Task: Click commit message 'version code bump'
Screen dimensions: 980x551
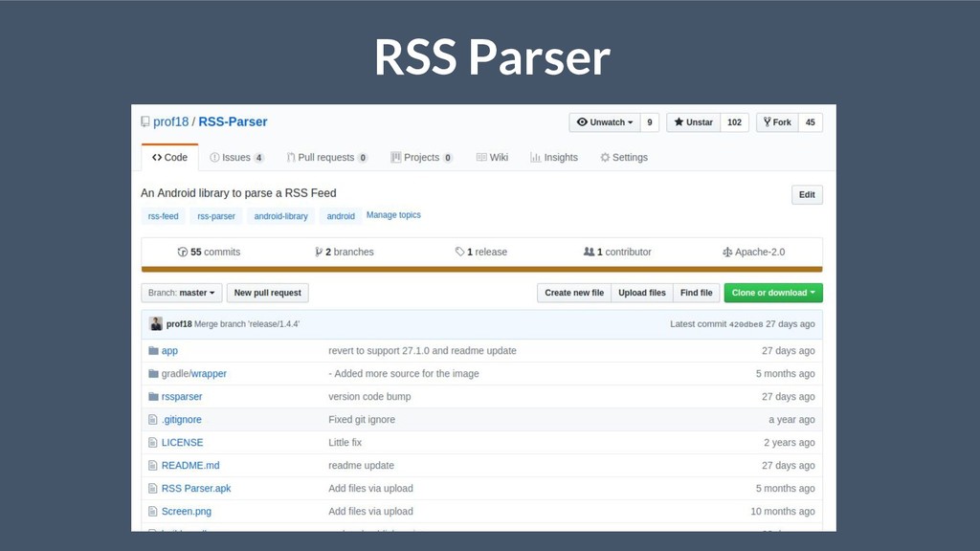Action: point(370,397)
